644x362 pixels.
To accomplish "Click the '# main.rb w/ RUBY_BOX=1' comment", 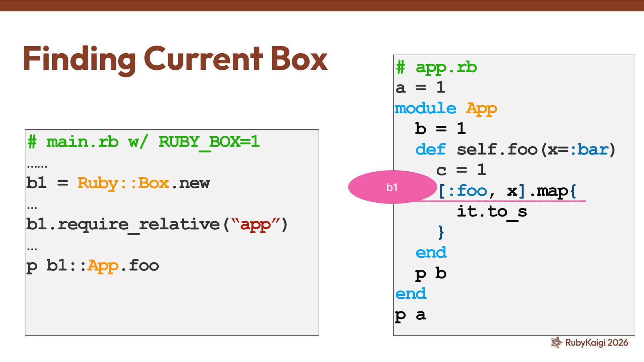I will pyautogui.click(x=144, y=142).
